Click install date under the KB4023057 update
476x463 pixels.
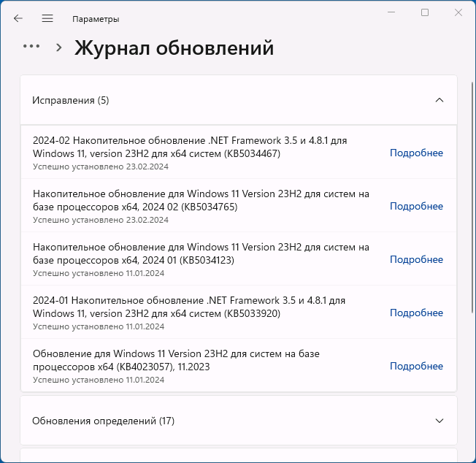99,380
